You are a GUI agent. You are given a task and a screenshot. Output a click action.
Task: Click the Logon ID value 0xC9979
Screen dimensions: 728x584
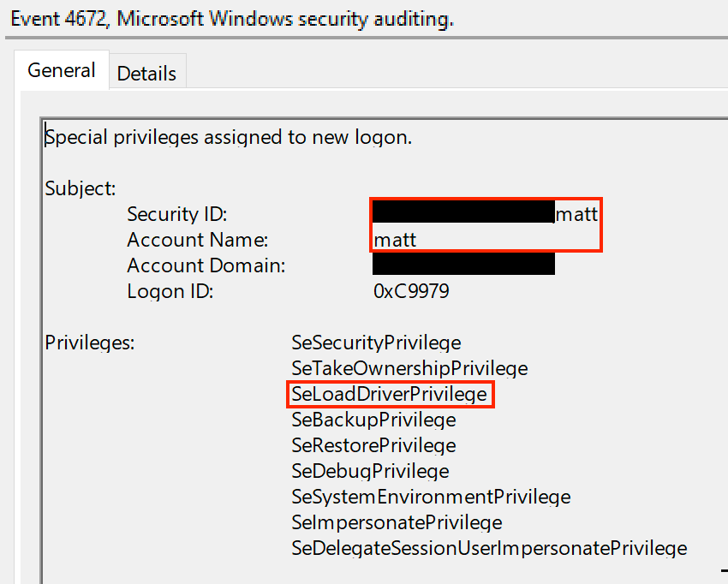pos(411,291)
